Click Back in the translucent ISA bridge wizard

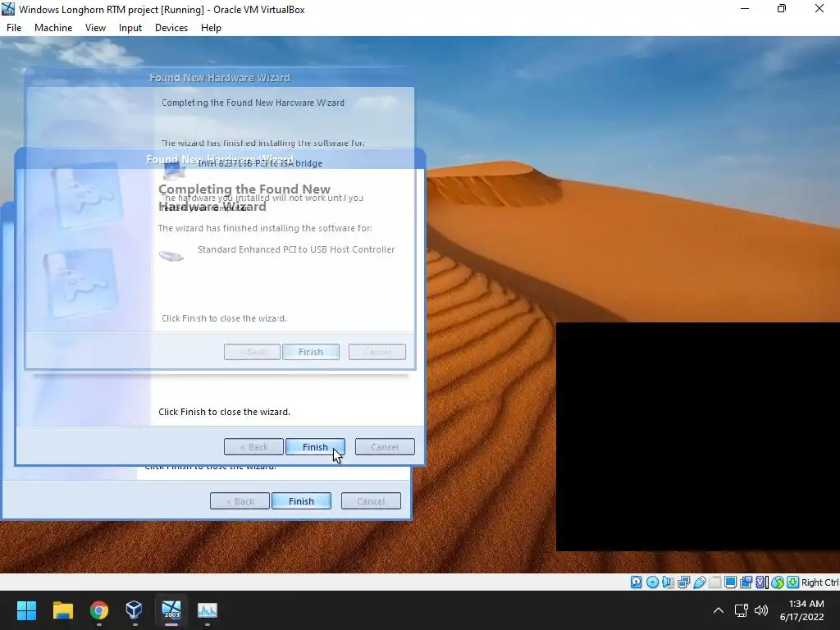(253, 352)
